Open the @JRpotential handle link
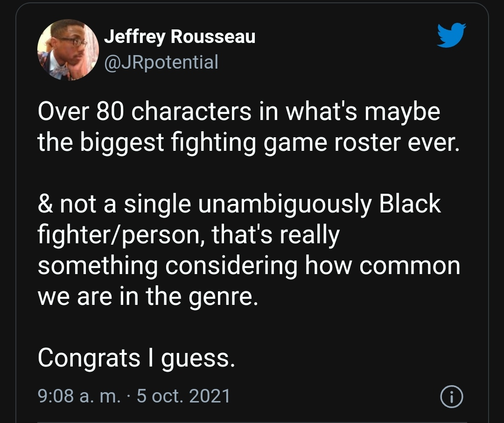The width and height of the screenshot is (504, 423). tap(161, 62)
